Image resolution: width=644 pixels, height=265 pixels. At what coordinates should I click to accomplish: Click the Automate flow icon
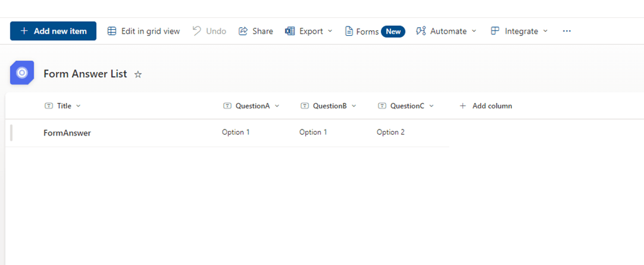coord(421,31)
